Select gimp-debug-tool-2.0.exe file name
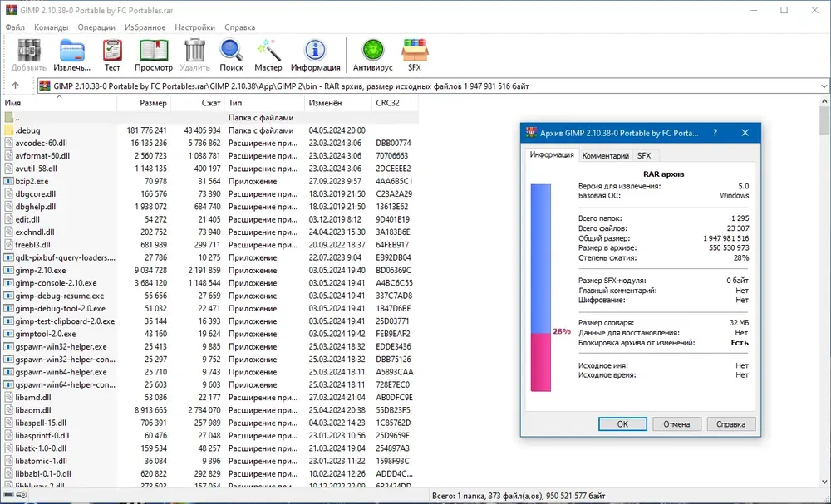This screenshot has height=504, width=831. tap(60, 308)
